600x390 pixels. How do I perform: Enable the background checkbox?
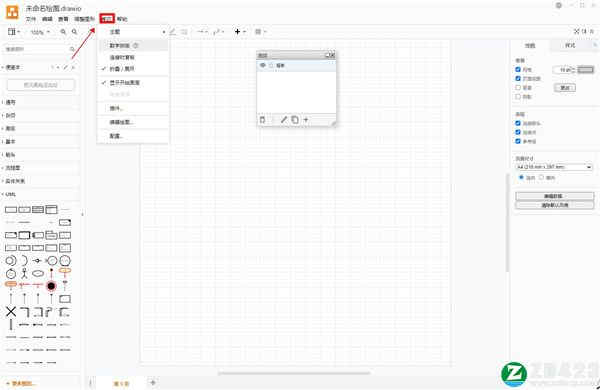518,88
